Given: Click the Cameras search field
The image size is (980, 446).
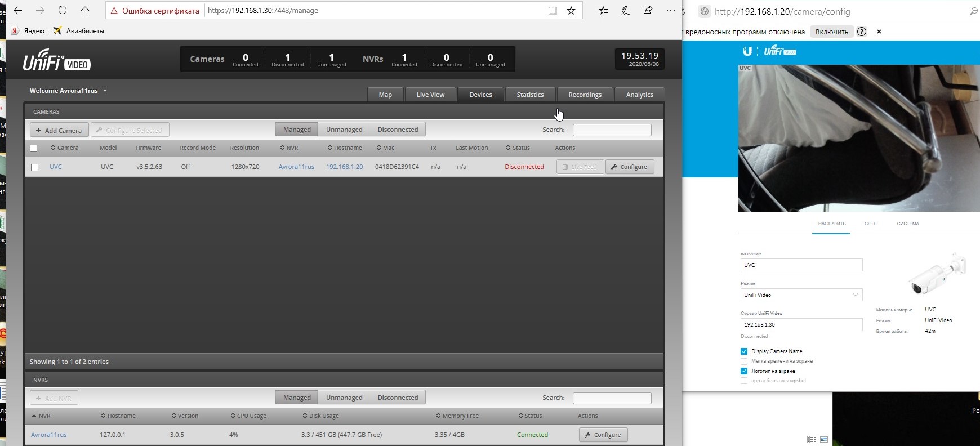Looking at the screenshot, I should [x=612, y=130].
